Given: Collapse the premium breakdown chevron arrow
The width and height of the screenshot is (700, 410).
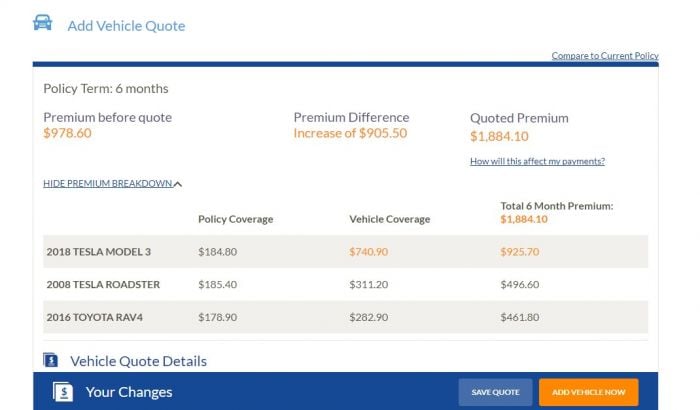Looking at the screenshot, I should pyautogui.click(x=178, y=184).
